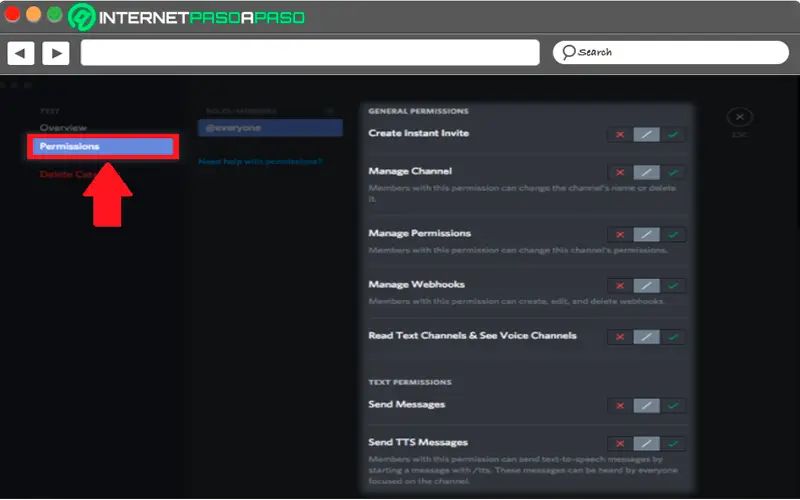This screenshot has height=500, width=800.
Task: Allow Manage Permissions with green check
Action: [673, 235]
